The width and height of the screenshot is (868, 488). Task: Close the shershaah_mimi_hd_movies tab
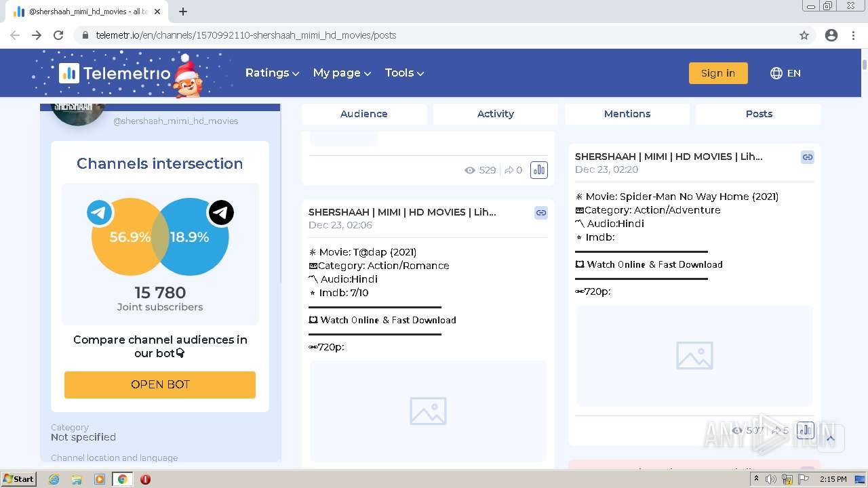(x=158, y=12)
